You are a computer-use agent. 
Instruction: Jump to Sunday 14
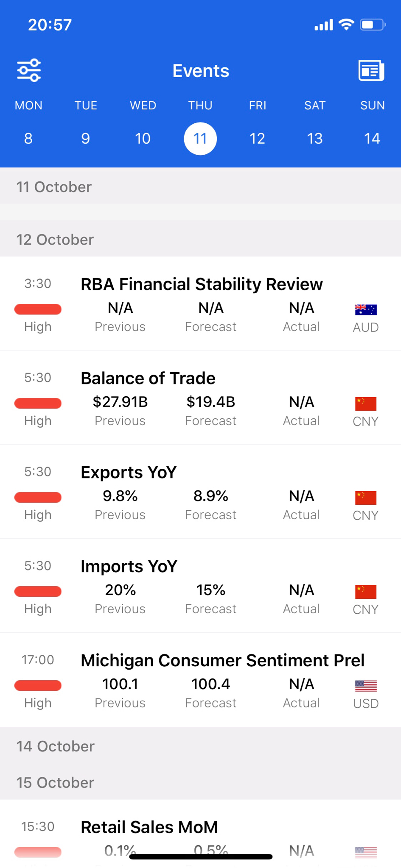click(x=372, y=139)
